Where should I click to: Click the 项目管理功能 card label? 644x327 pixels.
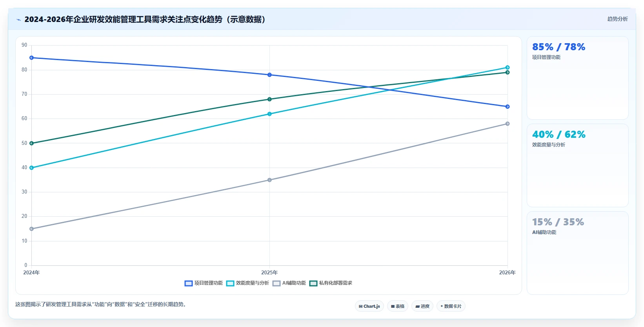(x=546, y=57)
